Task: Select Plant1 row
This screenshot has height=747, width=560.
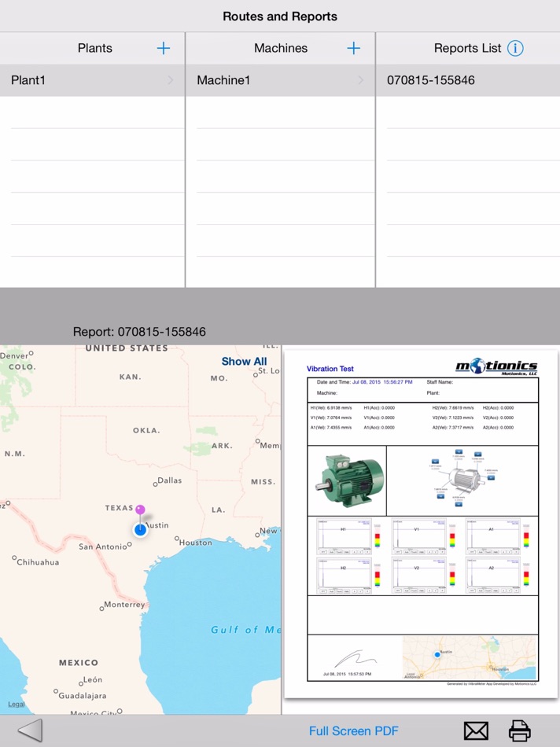Action: (92, 80)
